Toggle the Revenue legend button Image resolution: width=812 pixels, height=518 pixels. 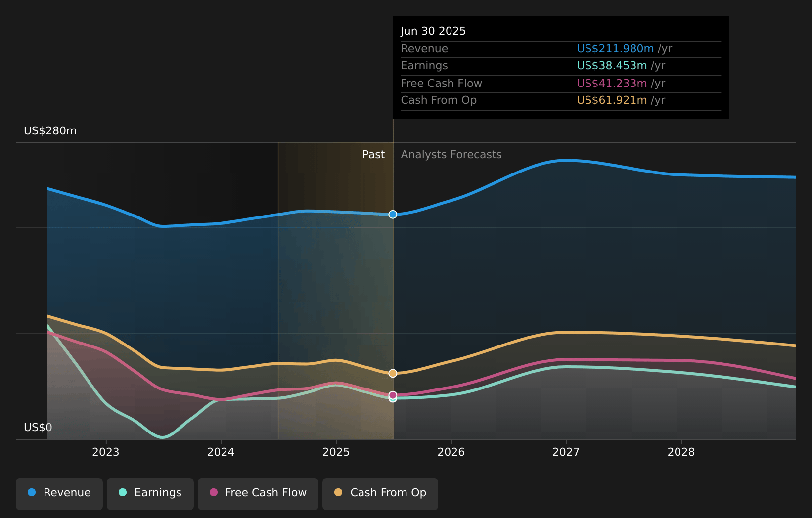click(x=59, y=493)
